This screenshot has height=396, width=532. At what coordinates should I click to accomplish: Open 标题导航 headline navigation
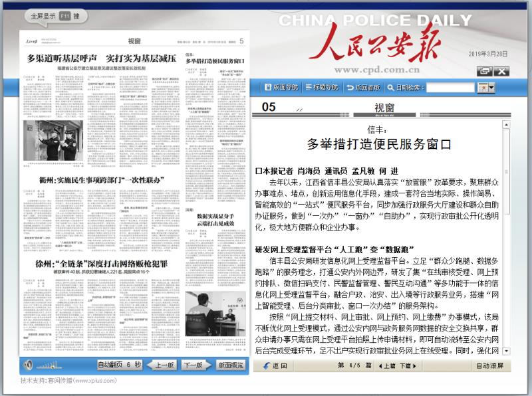pyautogui.click(x=321, y=87)
